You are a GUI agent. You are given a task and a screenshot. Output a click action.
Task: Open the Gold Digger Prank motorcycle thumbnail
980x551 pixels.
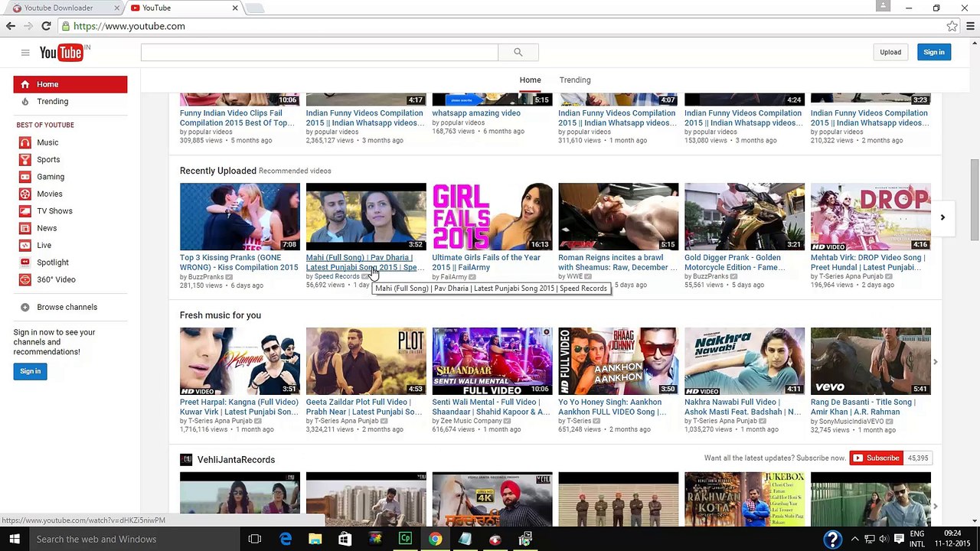pos(744,217)
